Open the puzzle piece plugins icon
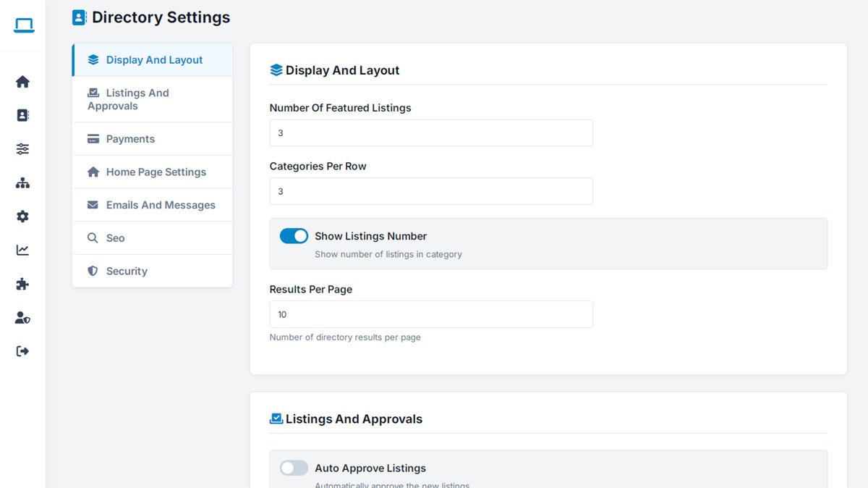 [22, 284]
